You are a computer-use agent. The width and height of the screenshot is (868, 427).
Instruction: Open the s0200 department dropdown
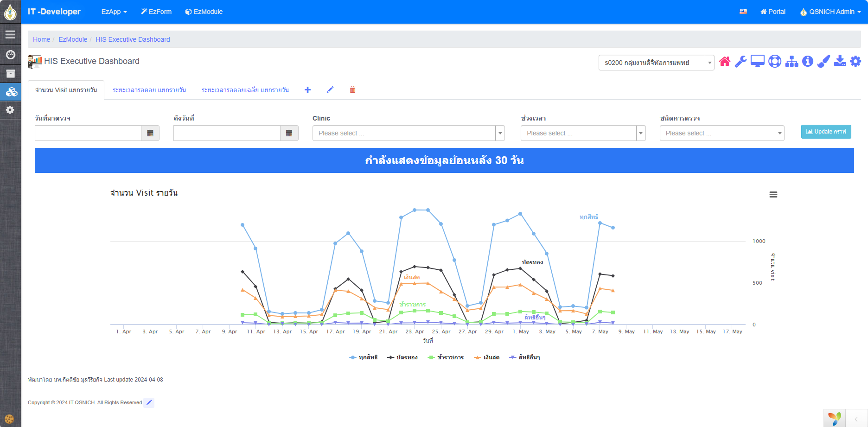point(656,63)
